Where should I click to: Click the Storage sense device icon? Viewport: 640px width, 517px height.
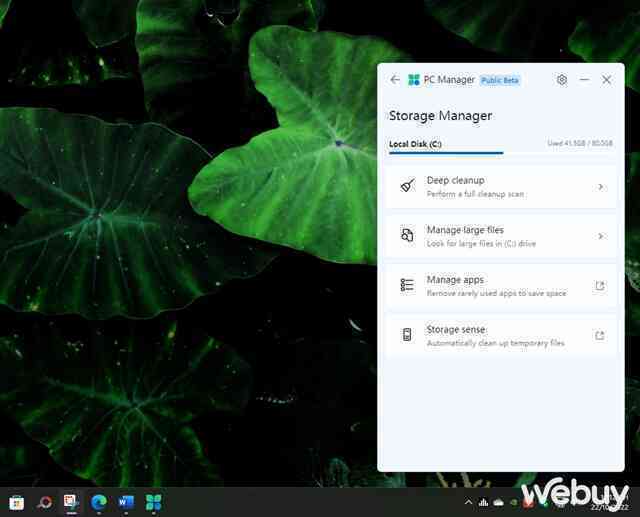pyautogui.click(x=407, y=335)
